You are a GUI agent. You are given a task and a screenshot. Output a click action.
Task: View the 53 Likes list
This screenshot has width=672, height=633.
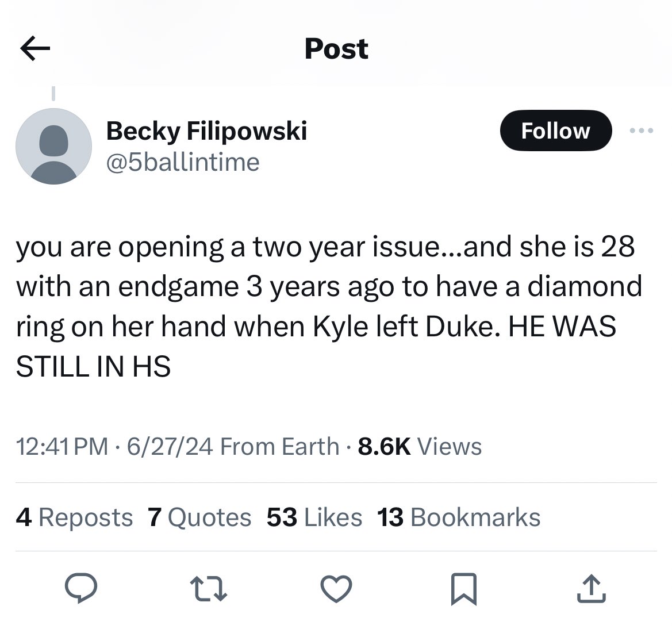pos(314,517)
